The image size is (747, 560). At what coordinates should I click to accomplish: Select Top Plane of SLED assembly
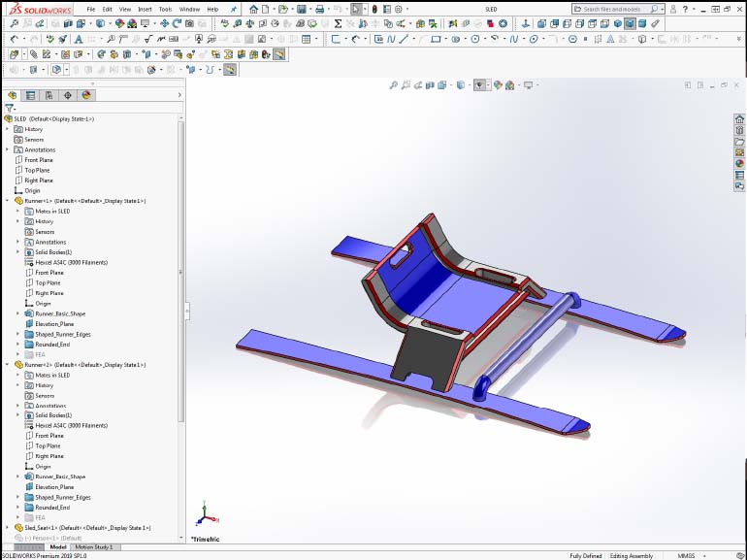(x=37, y=170)
